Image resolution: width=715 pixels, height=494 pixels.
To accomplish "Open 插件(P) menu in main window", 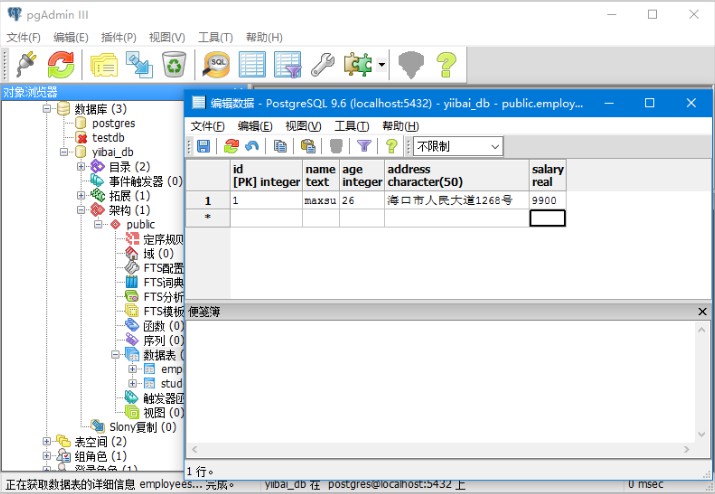I will tap(119, 37).
